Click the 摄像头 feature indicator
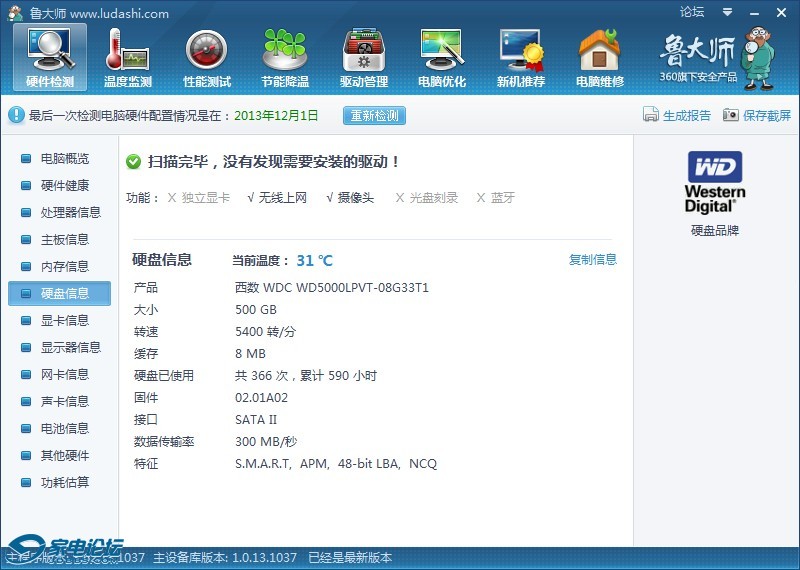Viewport: 800px width, 570px height. pyautogui.click(x=350, y=198)
